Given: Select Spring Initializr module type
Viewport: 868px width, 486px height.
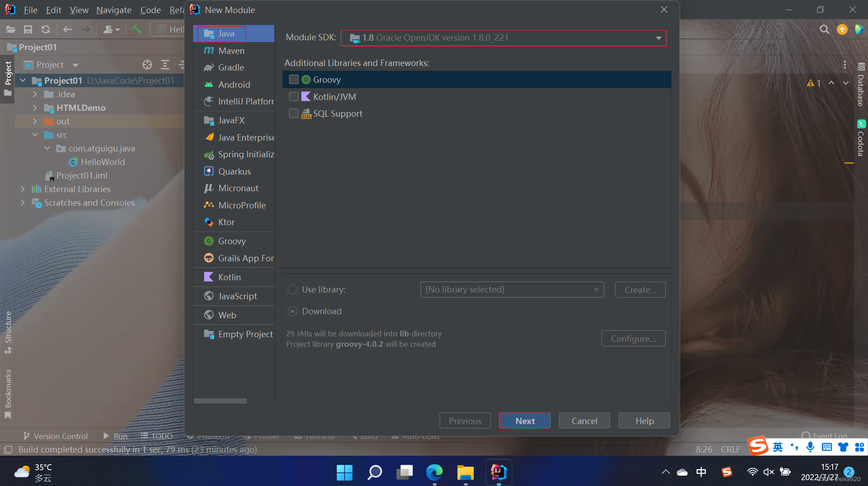Looking at the screenshot, I should click(234, 154).
